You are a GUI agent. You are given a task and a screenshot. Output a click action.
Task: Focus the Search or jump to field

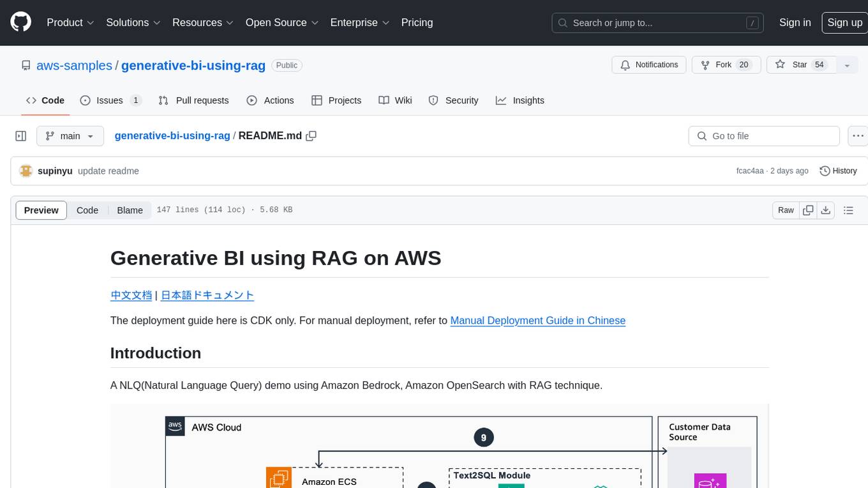[658, 23]
